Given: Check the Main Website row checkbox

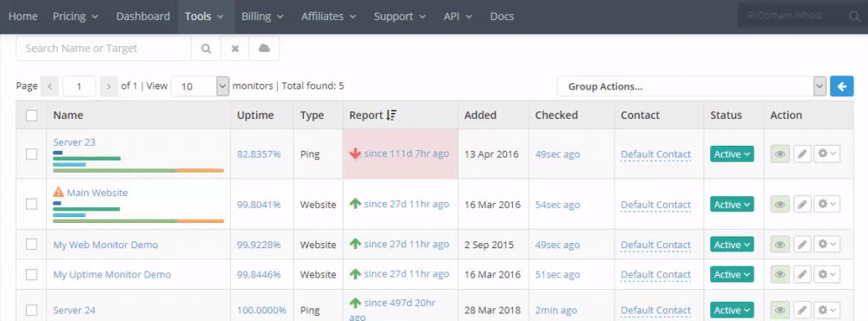Looking at the screenshot, I should pyautogui.click(x=31, y=205).
